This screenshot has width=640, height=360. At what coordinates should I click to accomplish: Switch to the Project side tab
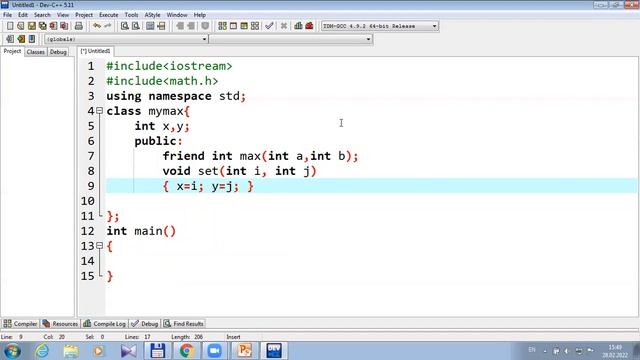12,51
